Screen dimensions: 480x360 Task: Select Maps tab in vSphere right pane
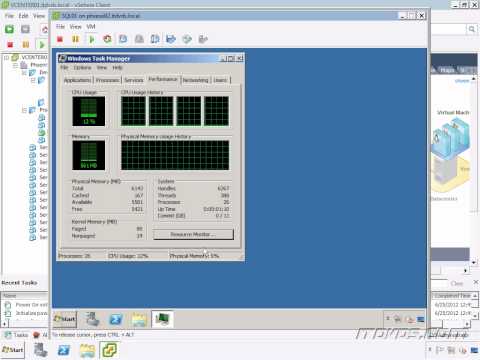point(447,70)
